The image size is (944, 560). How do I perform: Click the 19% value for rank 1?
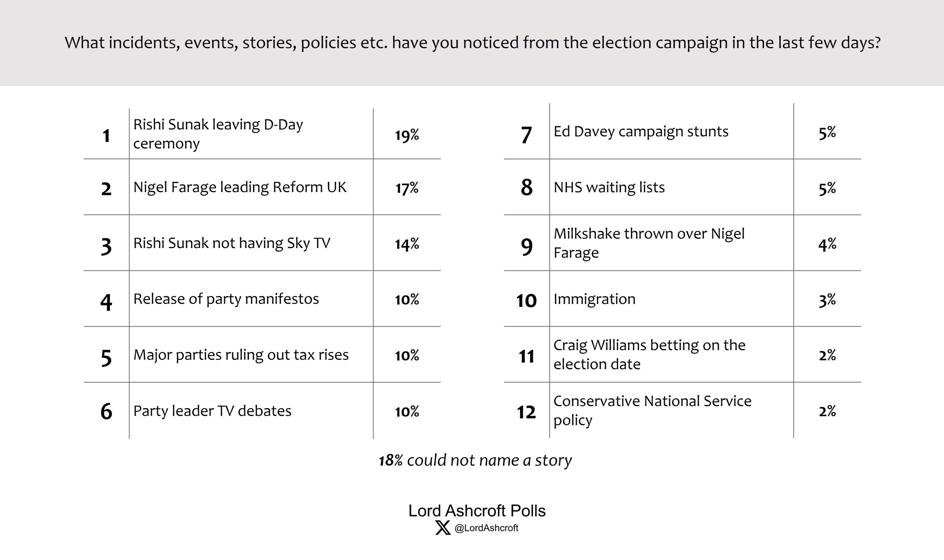pyautogui.click(x=407, y=135)
